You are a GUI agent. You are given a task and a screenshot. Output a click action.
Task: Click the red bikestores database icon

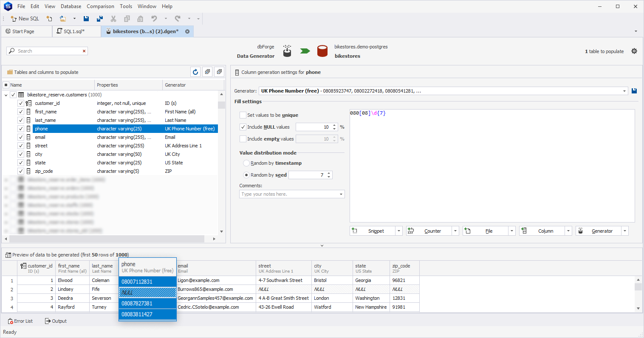pos(322,51)
